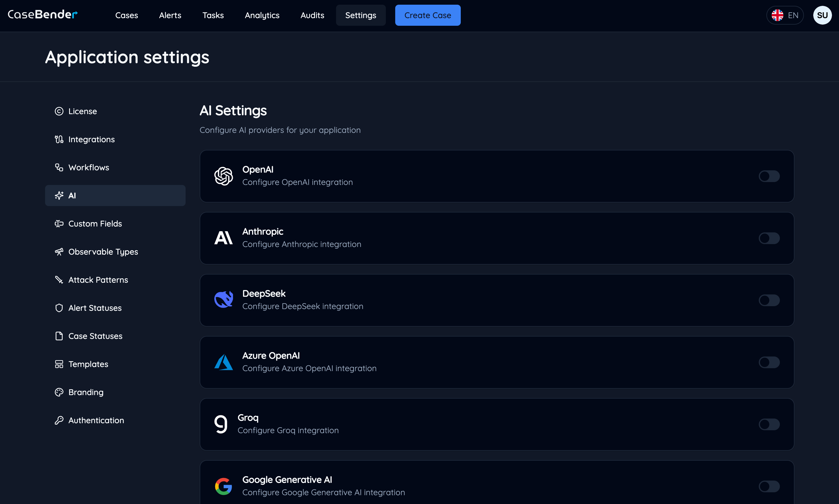839x504 pixels.
Task: Click the Azure OpenAI logo
Action: 224,362
